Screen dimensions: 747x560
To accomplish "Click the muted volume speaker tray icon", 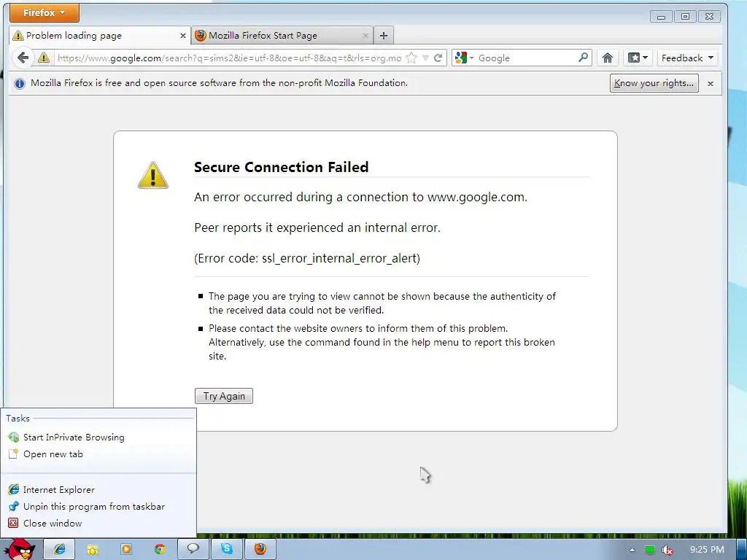I will pyautogui.click(x=667, y=550).
